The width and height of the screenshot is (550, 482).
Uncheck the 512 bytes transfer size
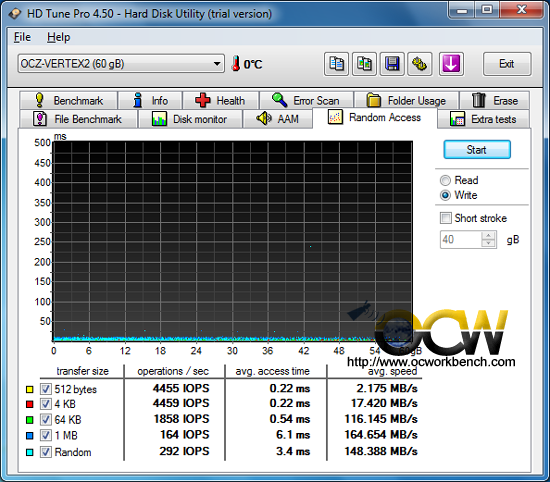click(46, 389)
